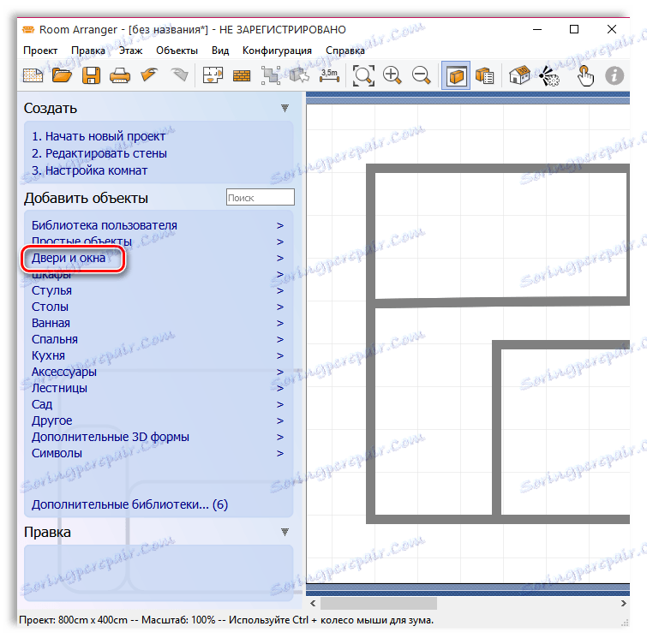Open the Двери и окна category

69,258
